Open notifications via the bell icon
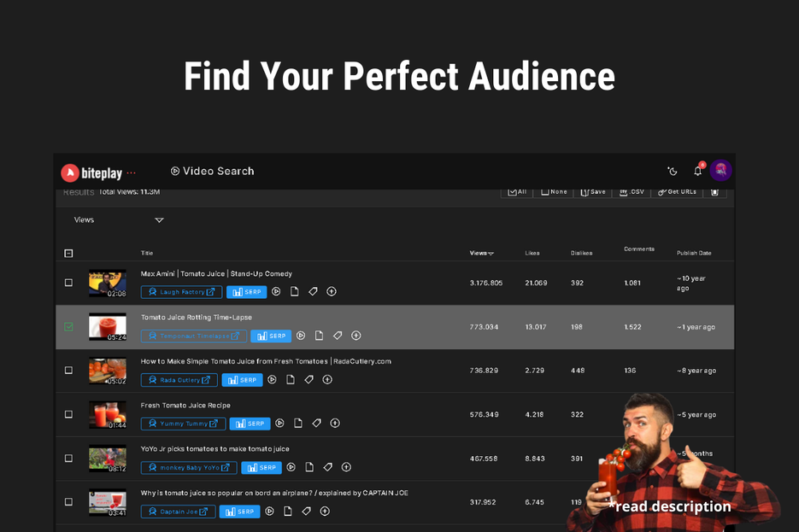Image resolution: width=799 pixels, height=532 pixels. (696, 171)
